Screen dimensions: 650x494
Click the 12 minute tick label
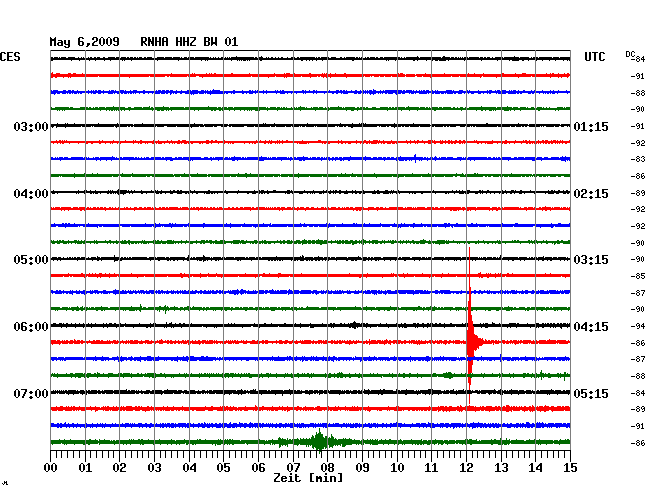(x=467, y=467)
